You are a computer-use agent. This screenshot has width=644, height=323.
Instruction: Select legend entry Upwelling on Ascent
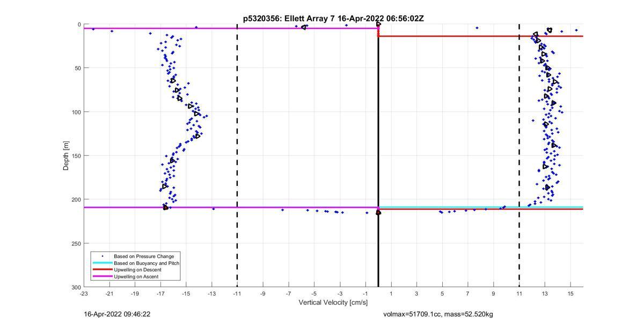[x=136, y=276]
